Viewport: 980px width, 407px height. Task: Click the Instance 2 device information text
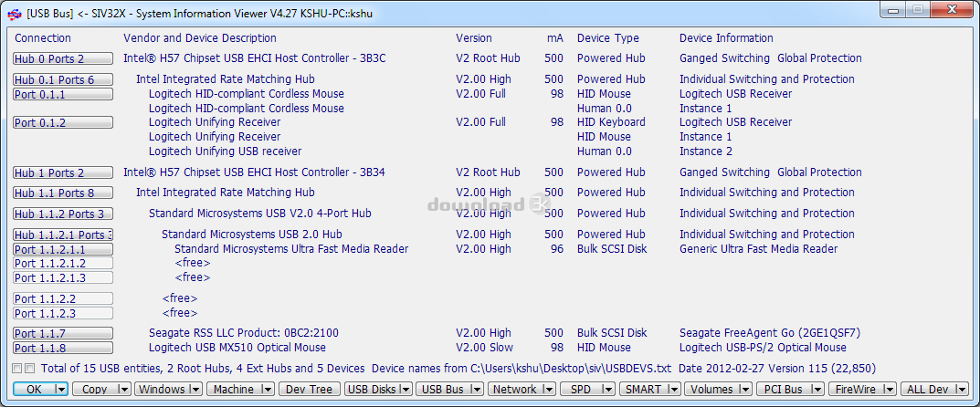706,151
